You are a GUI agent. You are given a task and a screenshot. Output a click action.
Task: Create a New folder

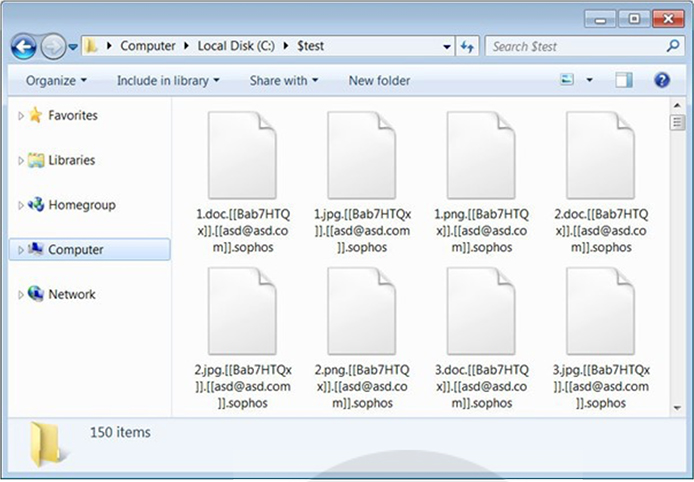coord(379,81)
